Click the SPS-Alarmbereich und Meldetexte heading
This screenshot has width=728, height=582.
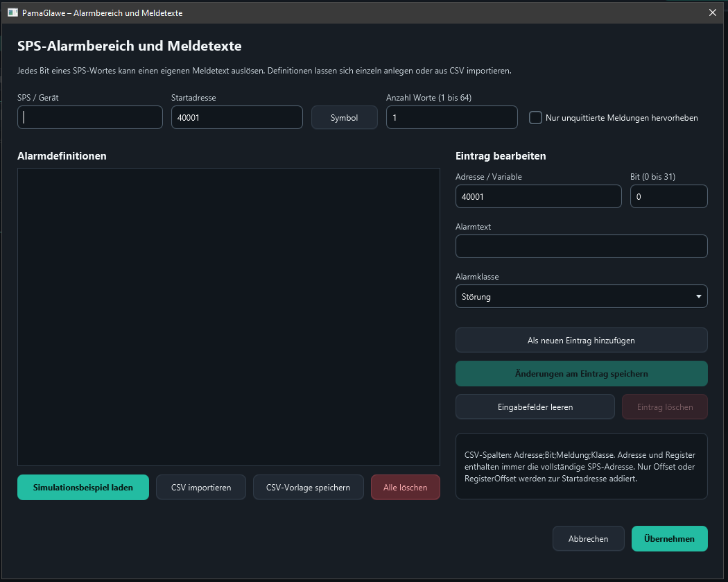(130, 46)
